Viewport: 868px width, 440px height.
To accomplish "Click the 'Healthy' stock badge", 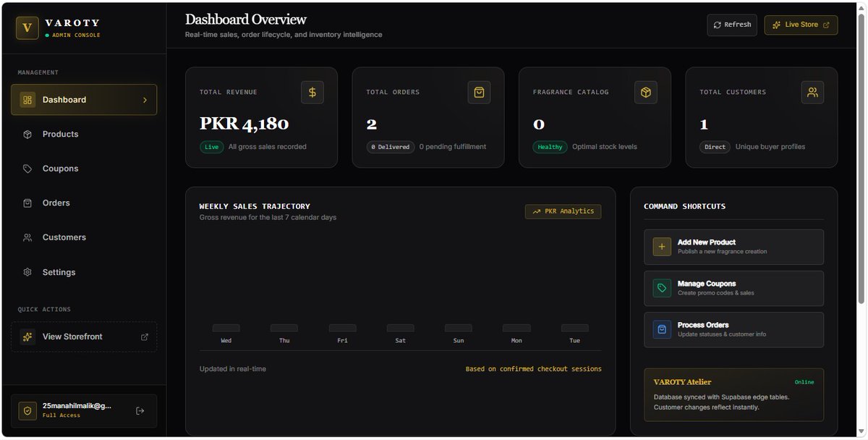I will [x=550, y=147].
